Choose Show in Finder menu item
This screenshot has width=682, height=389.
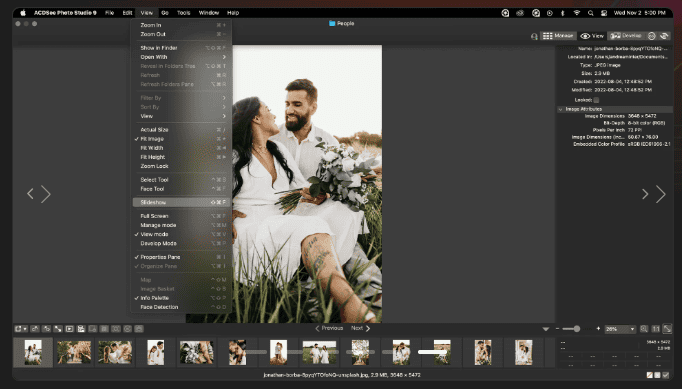(181, 48)
